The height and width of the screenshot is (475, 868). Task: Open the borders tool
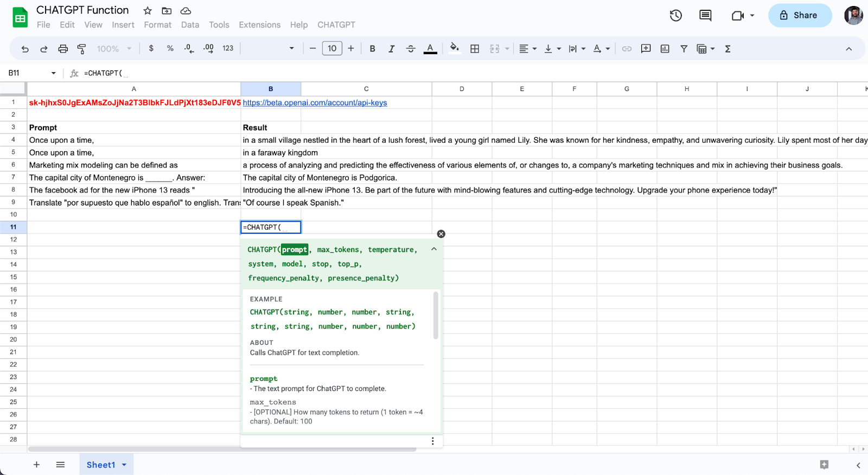point(475,48)
